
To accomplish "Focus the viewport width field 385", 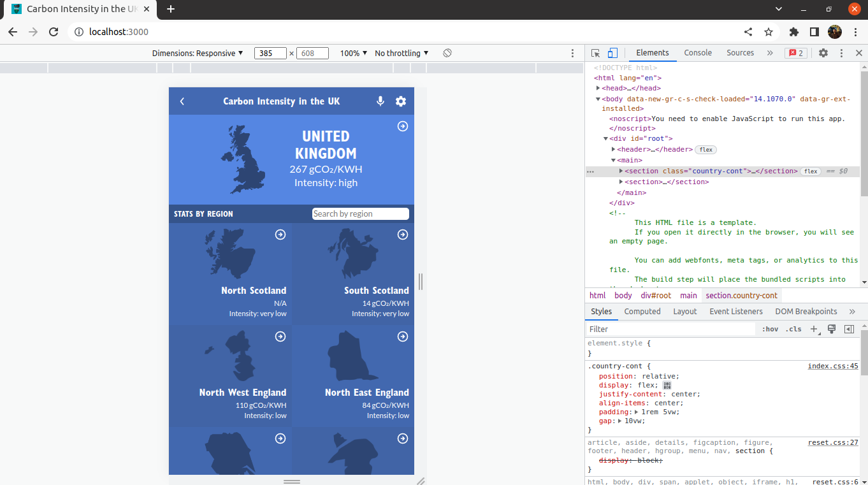I will (x=270, y=53).
